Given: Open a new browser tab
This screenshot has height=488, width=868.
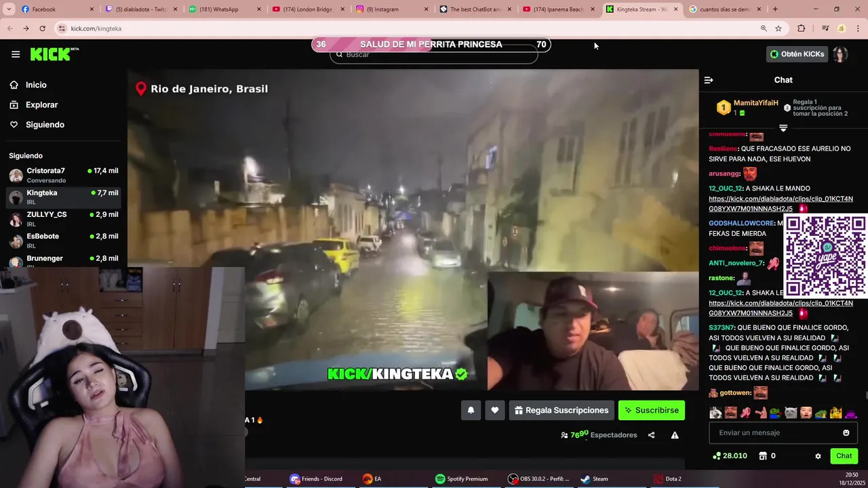Looking at the screenshot, I should [x=775, y=9].
